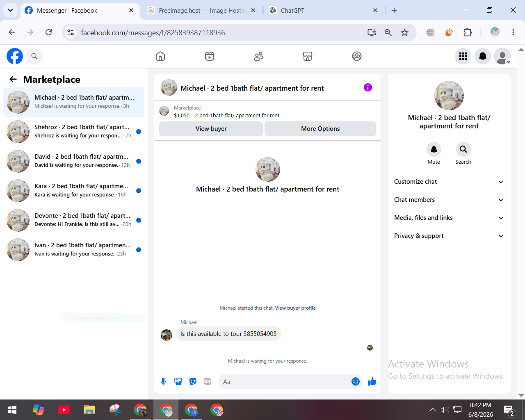Expand Media, files and links section

click(449, 218)
